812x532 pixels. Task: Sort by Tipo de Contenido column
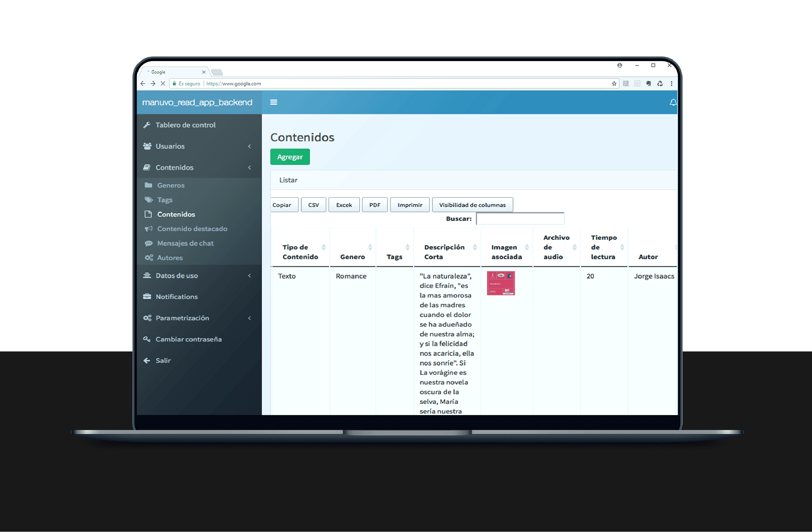pos(300,252)
